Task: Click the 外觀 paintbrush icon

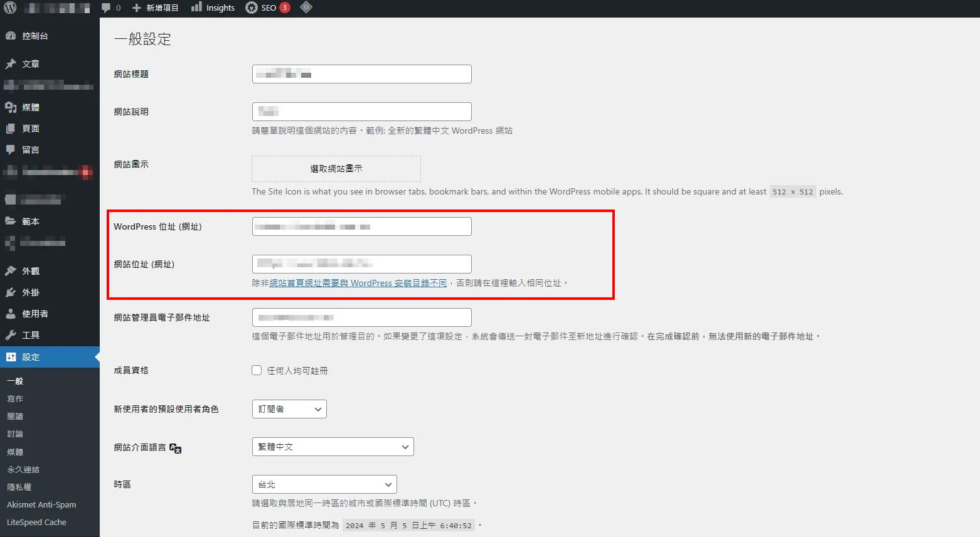Action: (x=11, y=271)
